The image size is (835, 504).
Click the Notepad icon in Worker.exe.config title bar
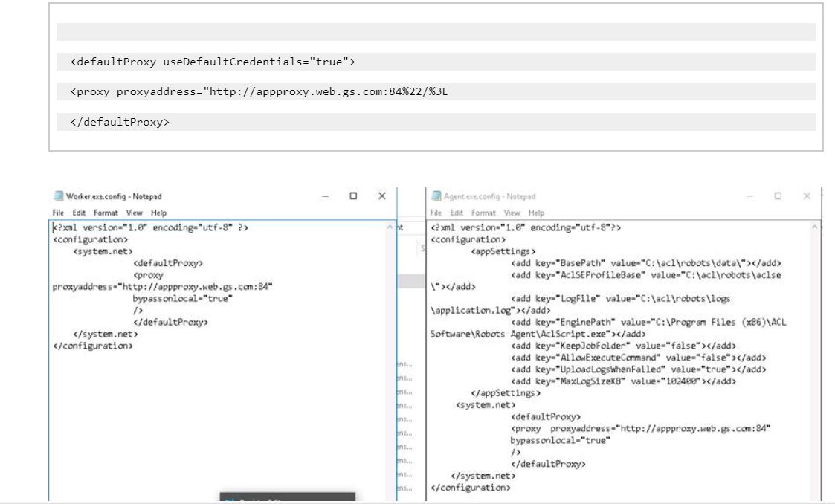click(x=58, y=196)
